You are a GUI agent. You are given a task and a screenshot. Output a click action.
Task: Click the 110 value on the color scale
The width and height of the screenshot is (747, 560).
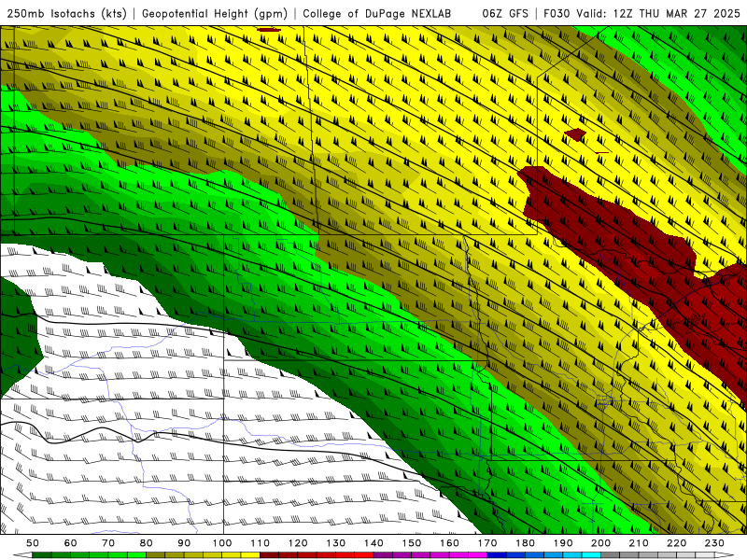pyautogui.click(x=260, y=543)
